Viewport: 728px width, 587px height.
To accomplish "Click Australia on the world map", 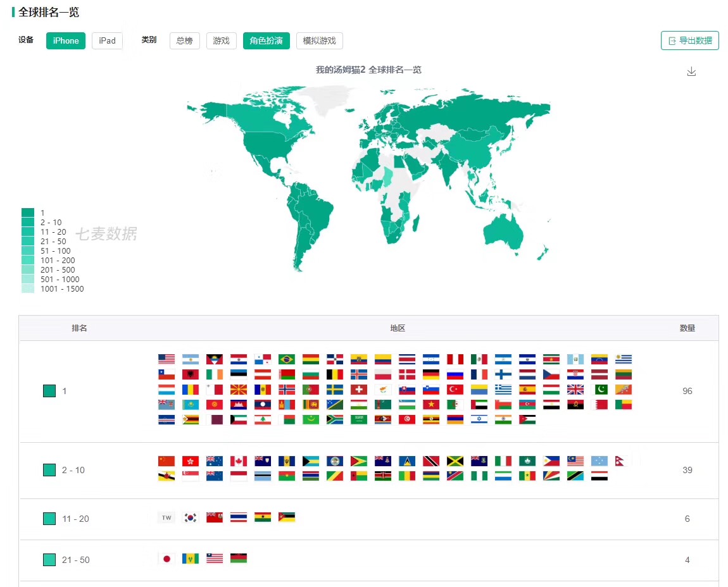I will tap(505, 232).
